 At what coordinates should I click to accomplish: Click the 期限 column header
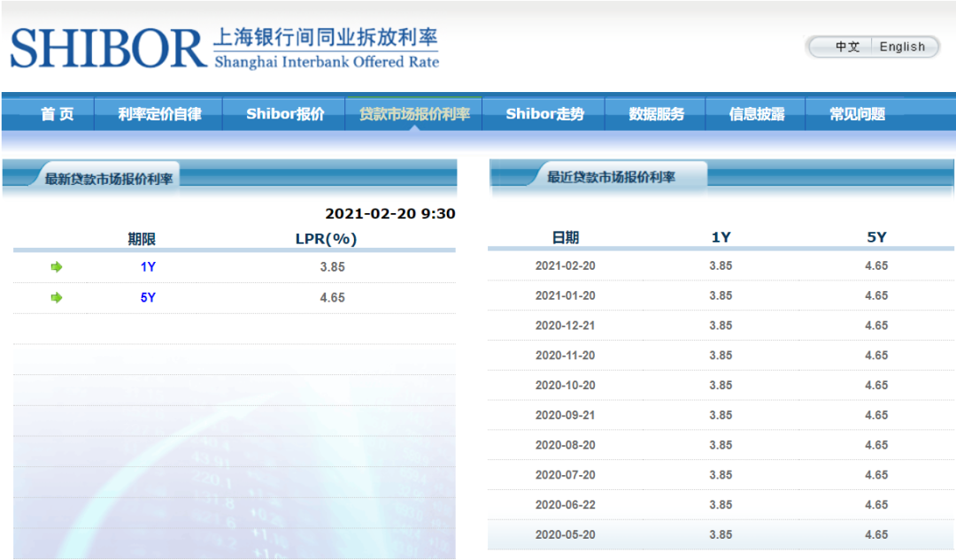tap(142, 239)
